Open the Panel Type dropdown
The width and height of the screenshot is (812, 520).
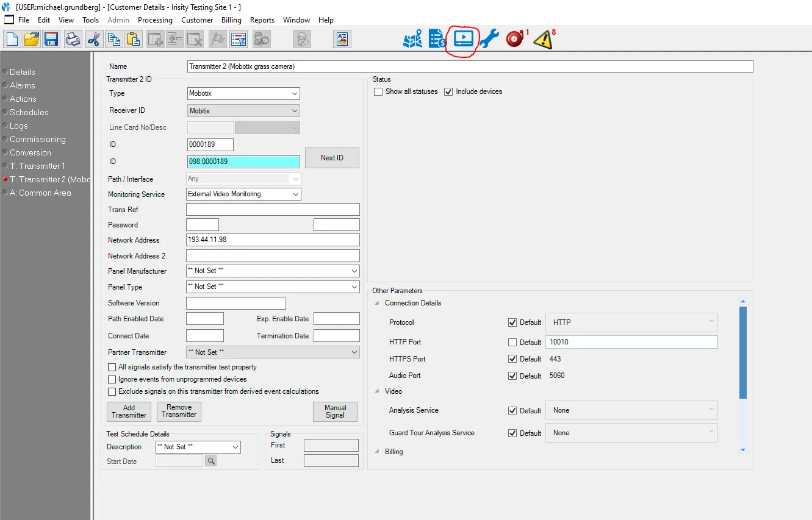pos(273,287)
